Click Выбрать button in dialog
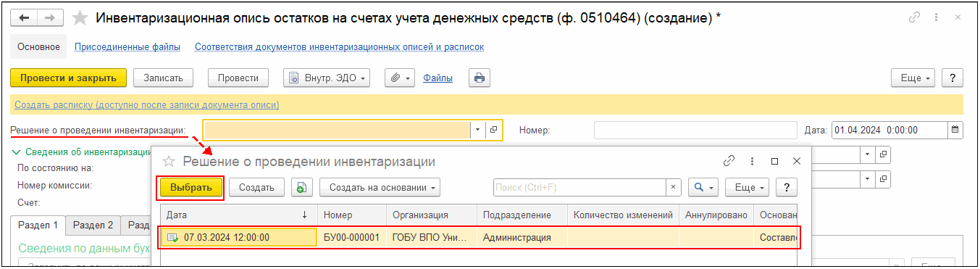 (191, 187)
